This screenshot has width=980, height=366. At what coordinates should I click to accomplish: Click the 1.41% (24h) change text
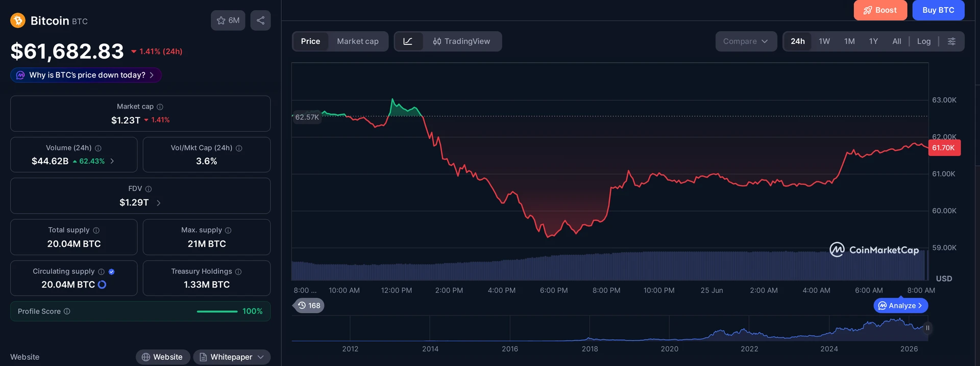point(161,51)
